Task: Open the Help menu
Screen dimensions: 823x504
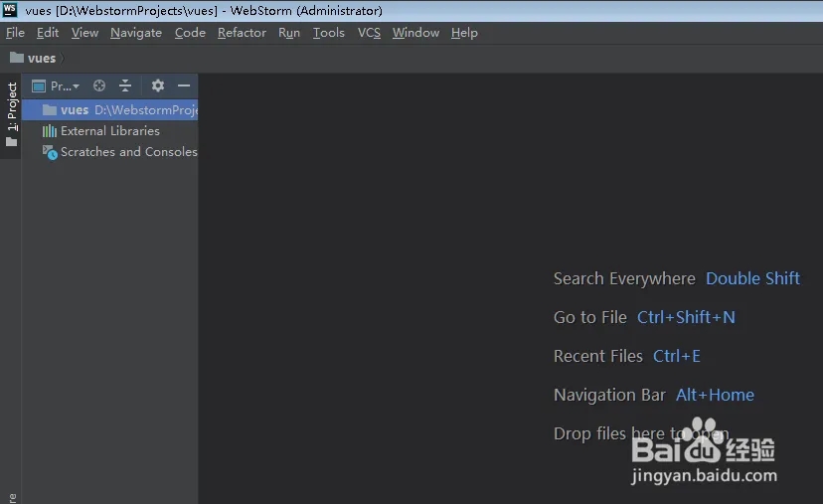Action: (464, 33)
